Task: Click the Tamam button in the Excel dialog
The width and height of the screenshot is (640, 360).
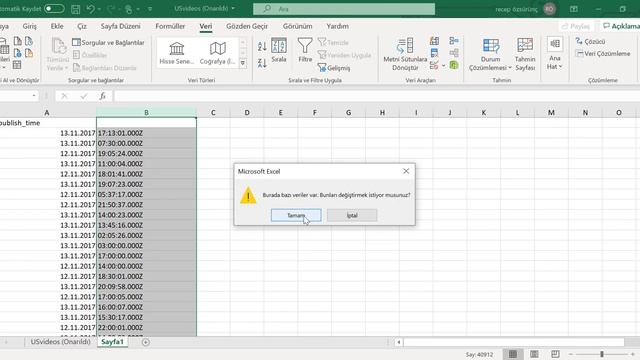Action: (x=296, y=215)
